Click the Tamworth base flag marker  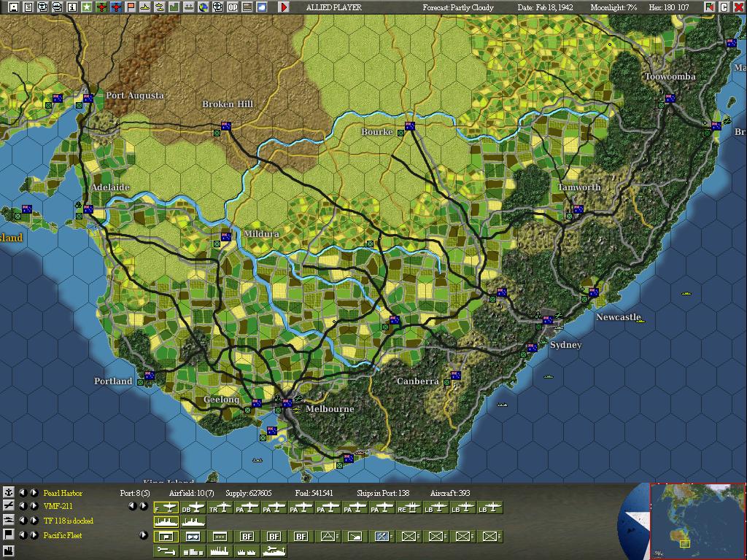click(578, 209)
